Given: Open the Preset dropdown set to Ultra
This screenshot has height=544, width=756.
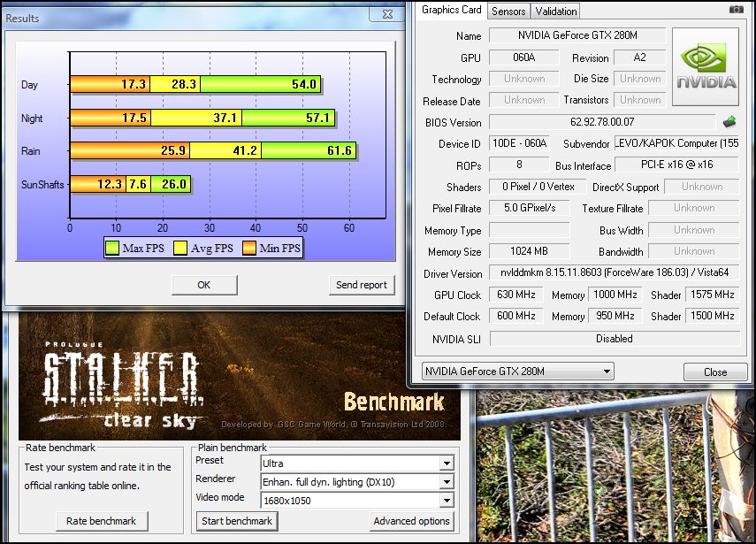Looking at the screenshot, I should 357,464.
